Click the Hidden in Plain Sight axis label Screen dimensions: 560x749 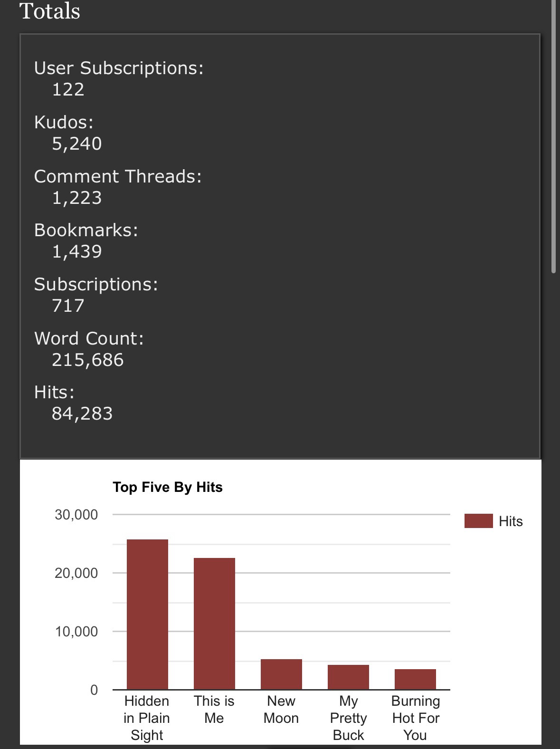click(x=147, y=718)
